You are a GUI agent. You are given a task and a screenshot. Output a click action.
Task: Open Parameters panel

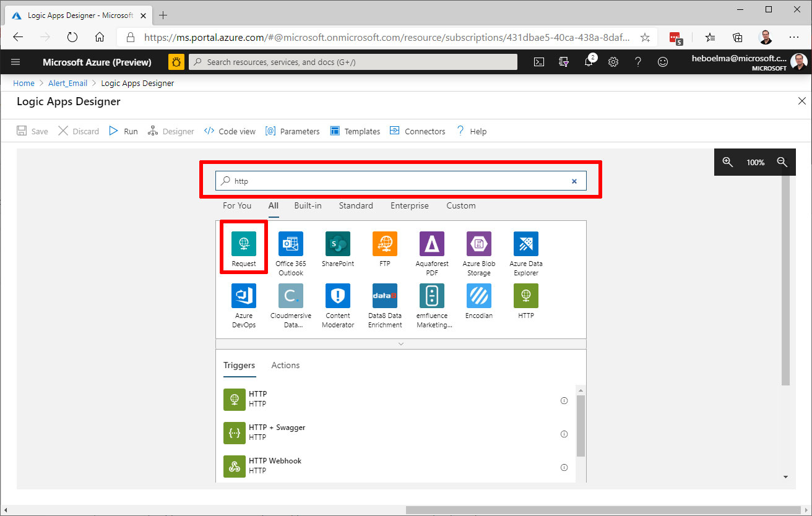(x=293, y=131)
